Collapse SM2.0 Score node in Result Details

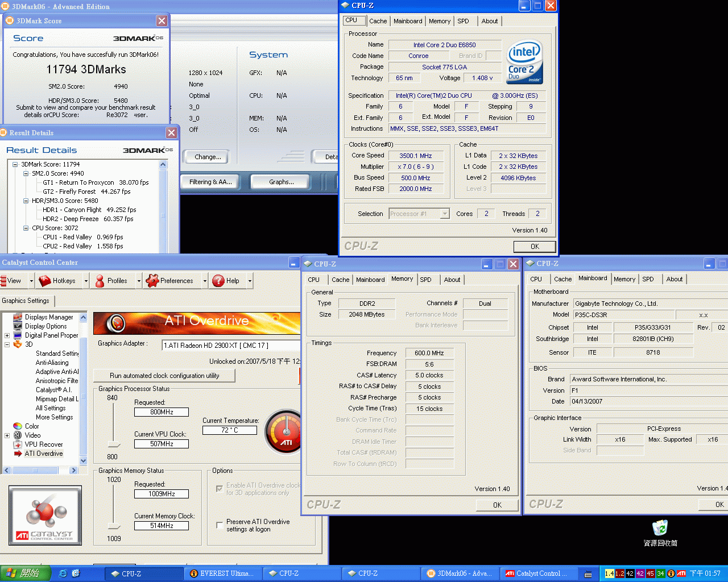(x=26, y=173)
